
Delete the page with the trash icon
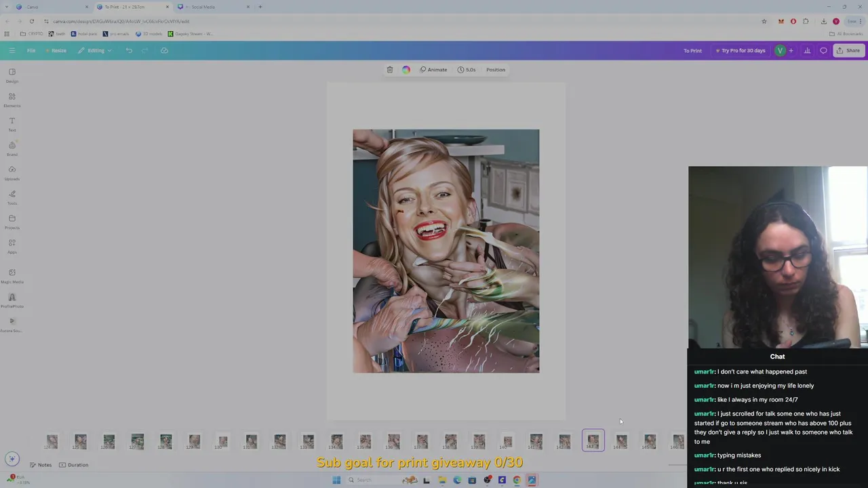coord(390,70)
